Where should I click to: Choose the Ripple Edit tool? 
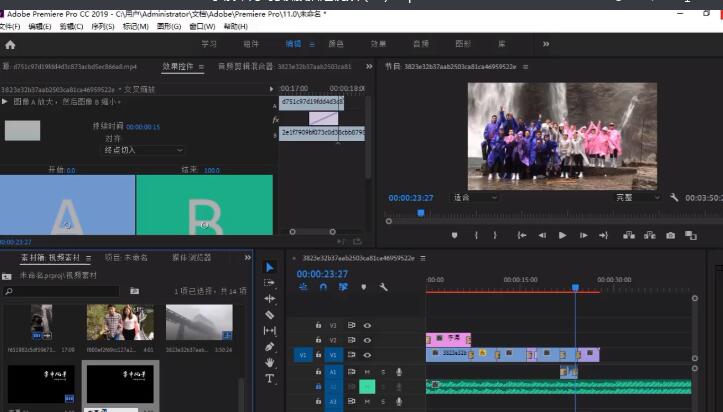click(270, 299)
